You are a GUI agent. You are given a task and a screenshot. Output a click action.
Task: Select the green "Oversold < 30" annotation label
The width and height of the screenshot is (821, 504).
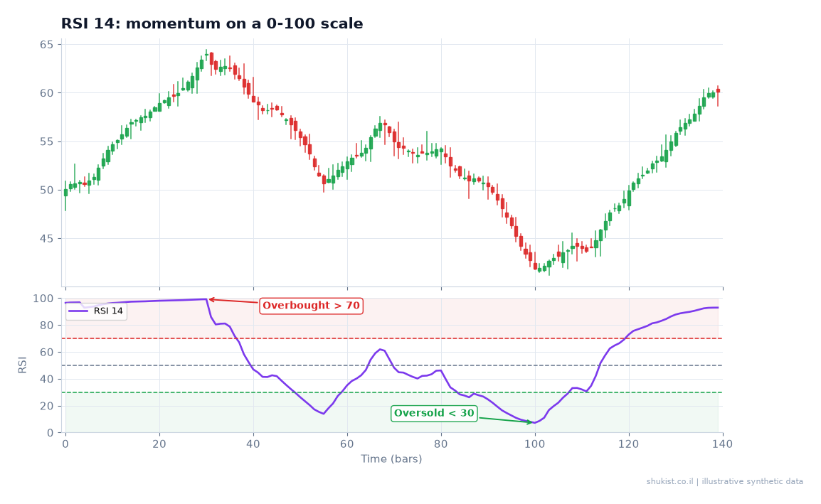pyautogui.click(x=434, y=414)
